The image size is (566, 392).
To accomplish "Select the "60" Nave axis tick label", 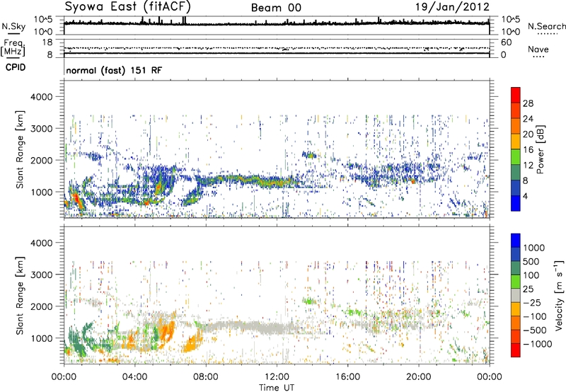I will (506, 42).
